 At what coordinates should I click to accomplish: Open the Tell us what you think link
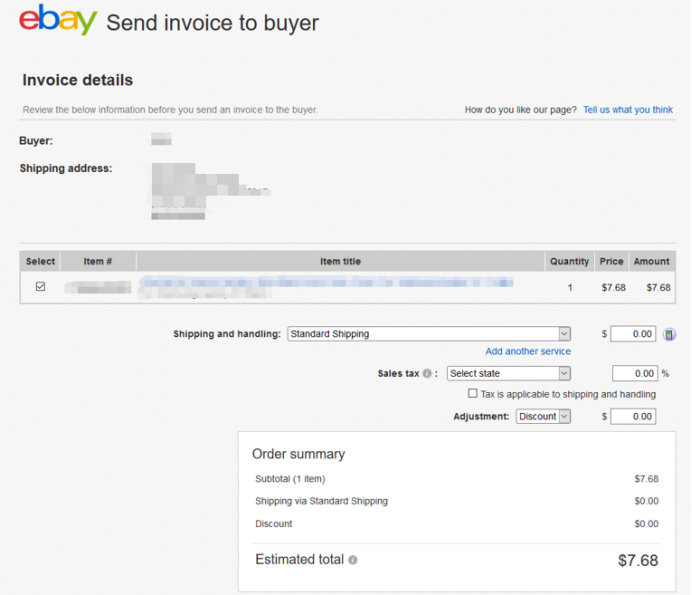628,109
